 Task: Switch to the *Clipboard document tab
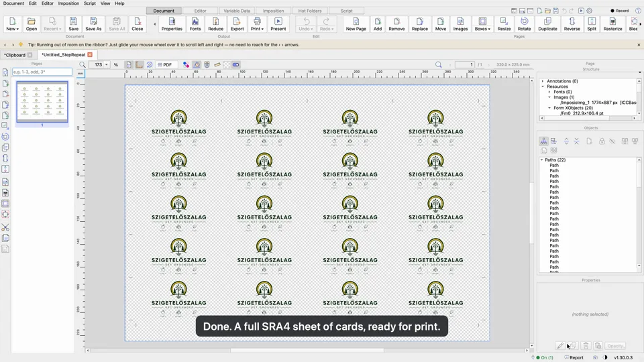click(15, 54)
